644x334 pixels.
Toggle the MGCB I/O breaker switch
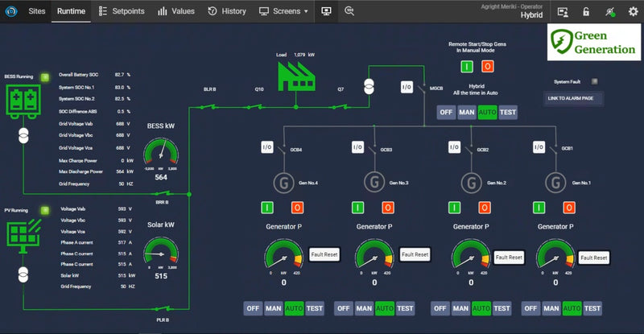[x=407, y=87]
